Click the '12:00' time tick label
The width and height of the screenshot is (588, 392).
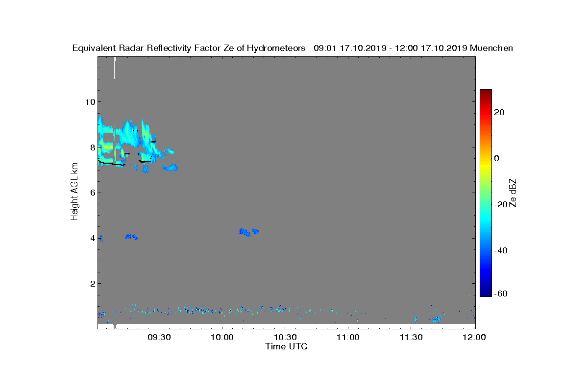click(x=474, y=338)
